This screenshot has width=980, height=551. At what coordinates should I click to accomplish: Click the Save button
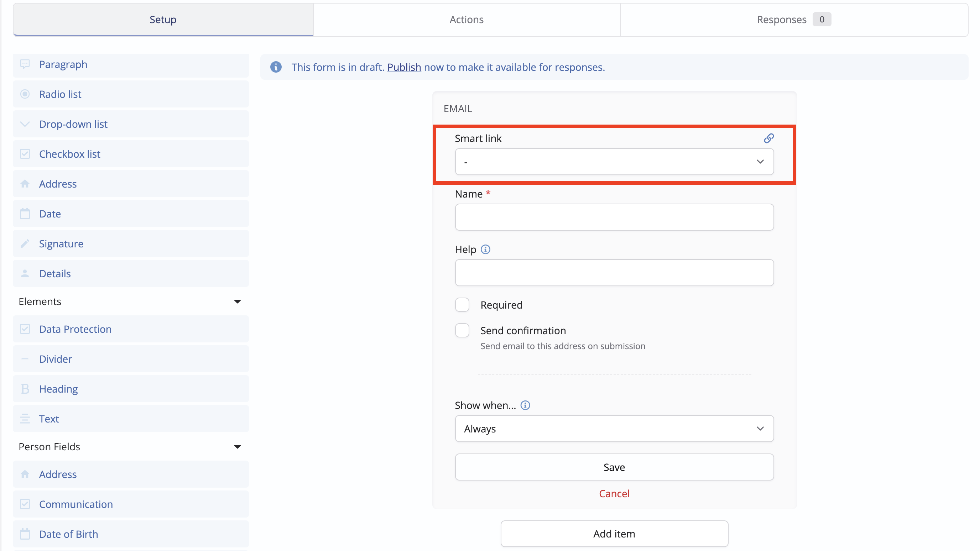[x=614, y=467]
